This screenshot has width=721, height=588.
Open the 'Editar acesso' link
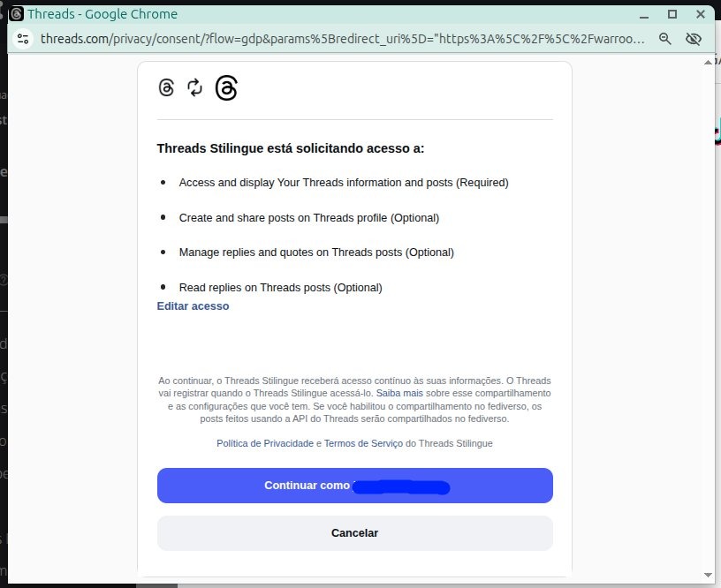[x=193, y=306]
